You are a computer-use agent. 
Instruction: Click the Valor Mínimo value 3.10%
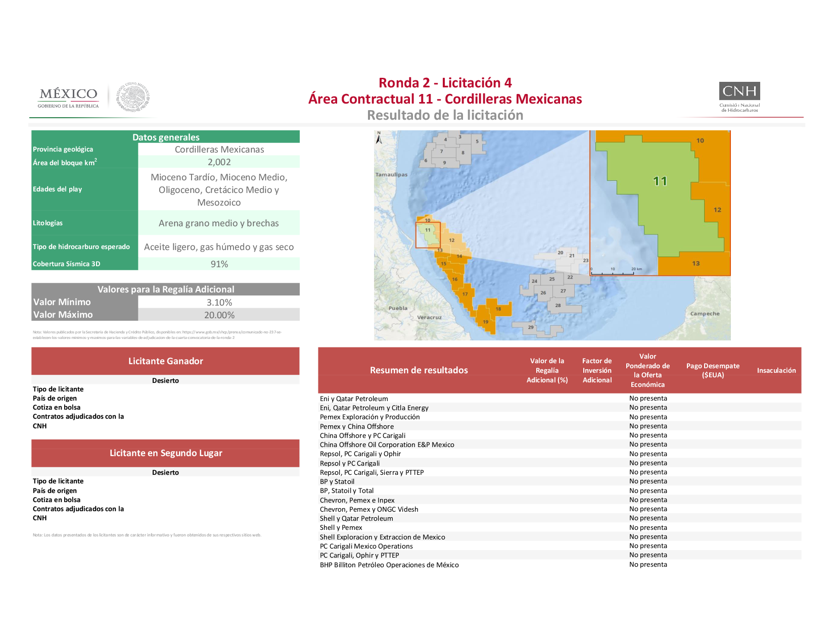point(219,303)
